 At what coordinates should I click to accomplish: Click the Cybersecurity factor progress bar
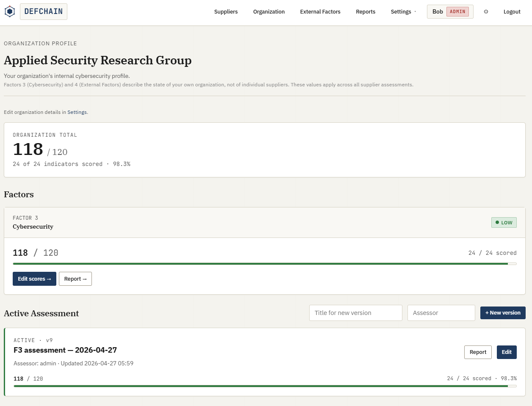265,264
